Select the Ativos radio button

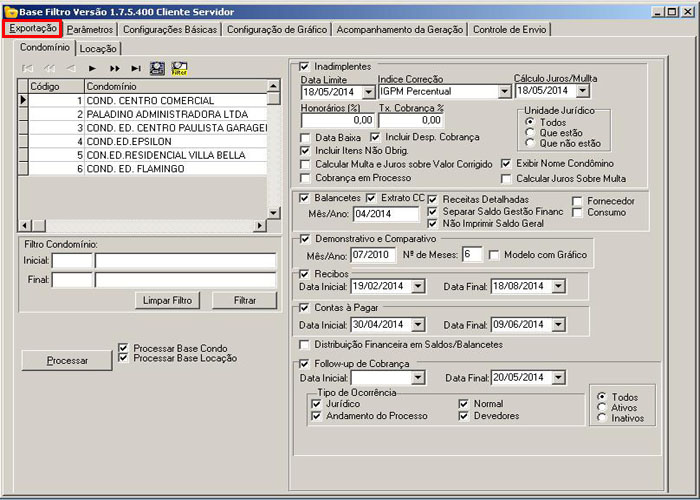[600, 407]
